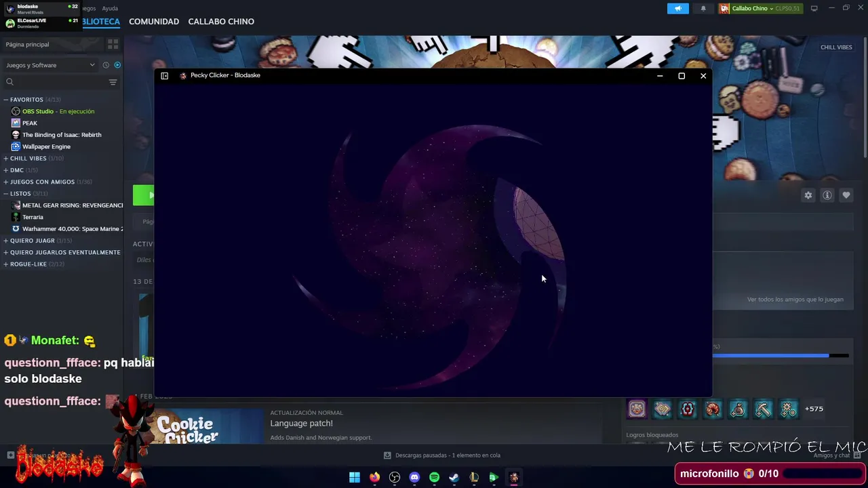Viewport: 868px width, 488px height.
Task: Expand QUIERO JUAGR collection
Action: (6, 241)
